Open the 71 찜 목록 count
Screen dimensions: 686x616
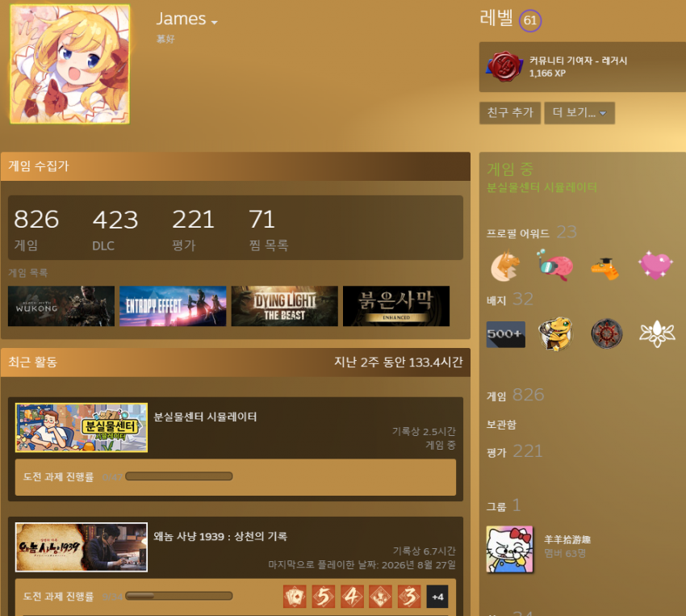(268, 230)
